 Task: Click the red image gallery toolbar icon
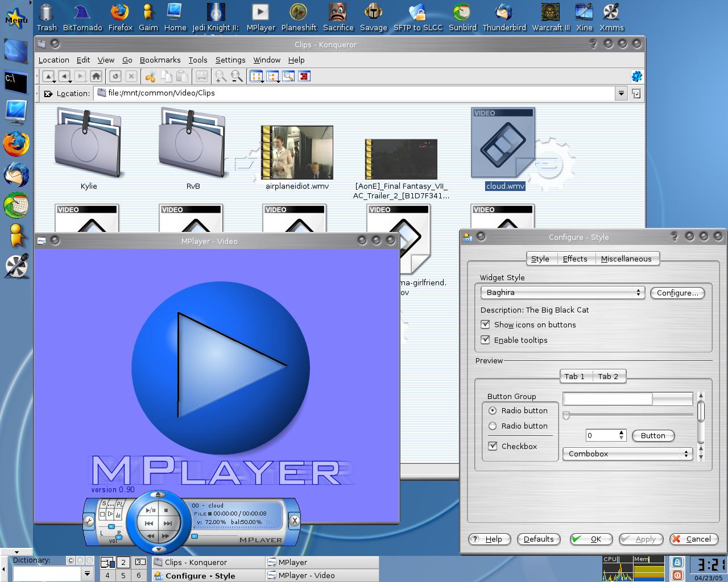pos(304,76)
